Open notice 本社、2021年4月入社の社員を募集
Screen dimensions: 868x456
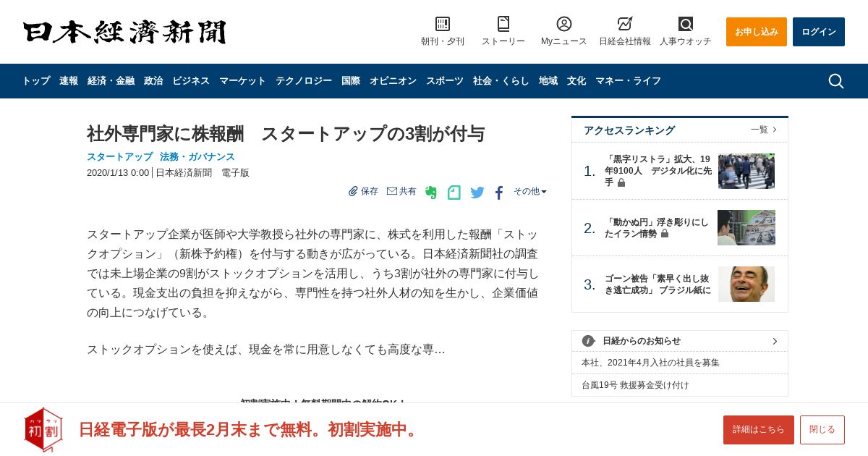[650, 363]
